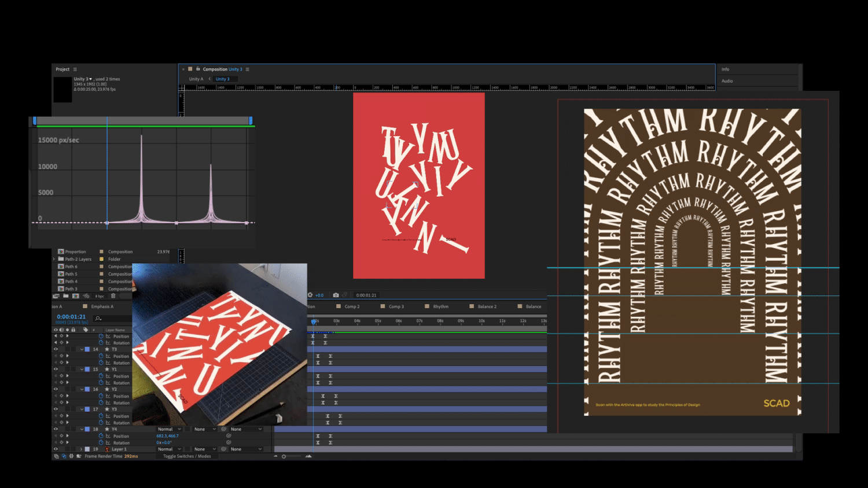This screenshot has height=488, width=868.
Task: Click the Proportion composition icon in Project
Action: tap(61, 252)
